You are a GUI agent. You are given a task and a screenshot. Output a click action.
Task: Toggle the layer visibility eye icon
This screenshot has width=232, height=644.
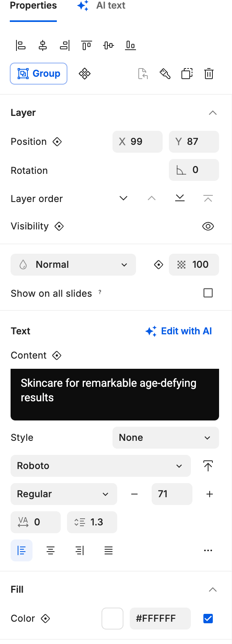coord(208,226)
